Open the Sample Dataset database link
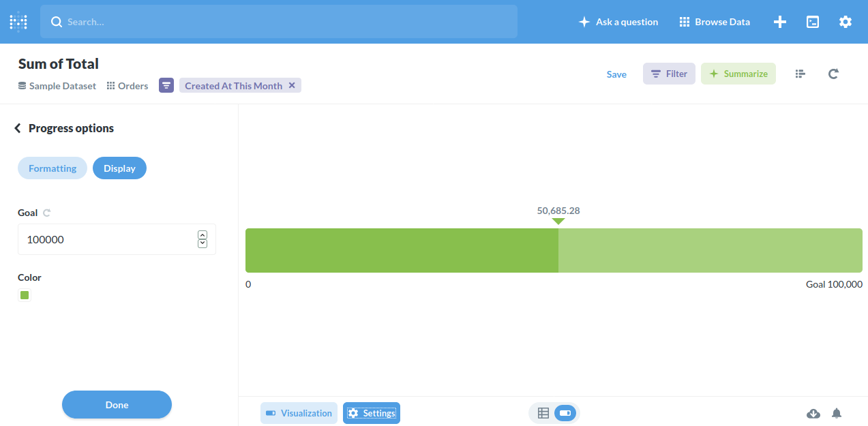Image resolution: width=868 pixels, height=426 pixels. coord(57,86)
